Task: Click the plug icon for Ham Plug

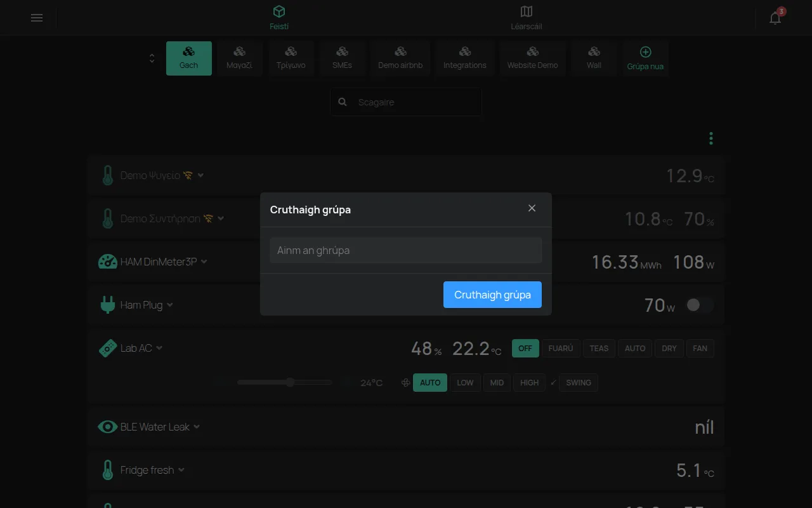Action: click(x=108, y=305)
